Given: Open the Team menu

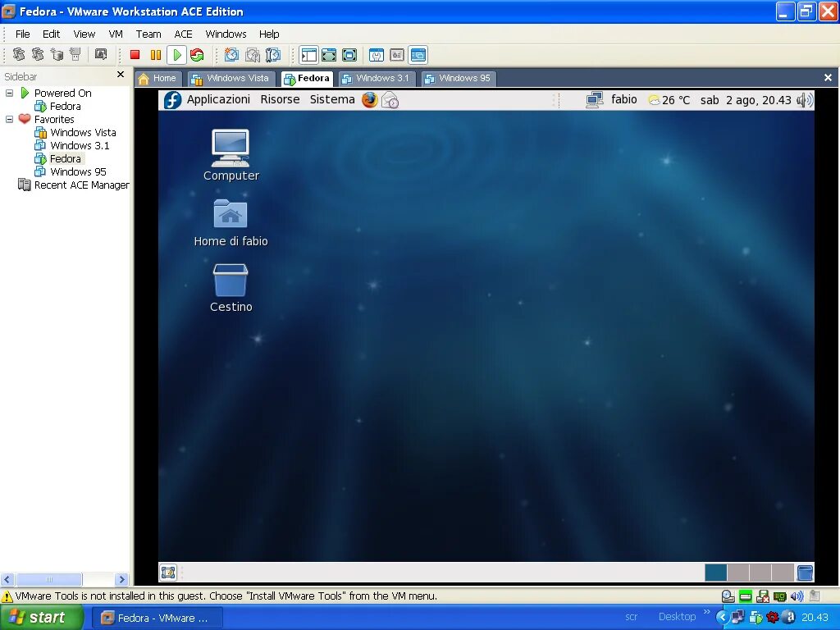Looking at the screenshot, I should click(148, 34).
